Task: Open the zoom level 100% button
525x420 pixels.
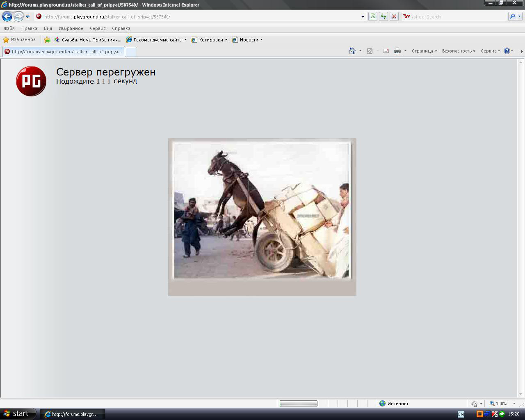Action: pyautogui.click(x=498, y=404)
